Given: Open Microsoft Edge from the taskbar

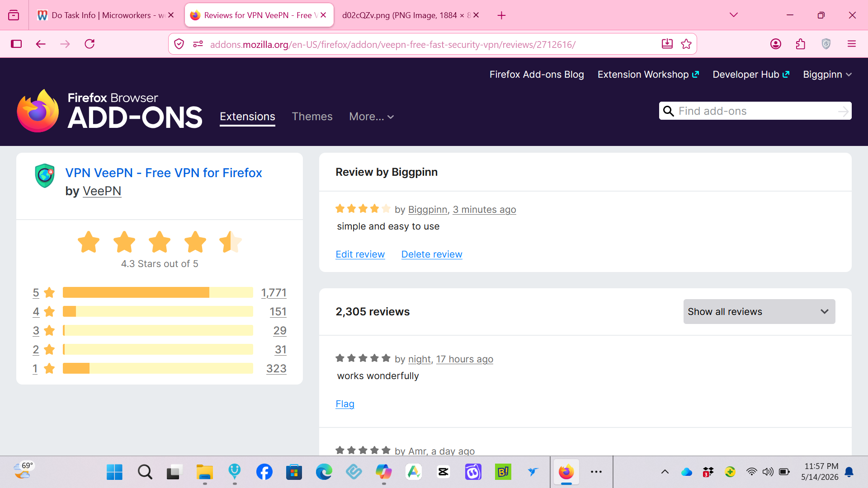Looking at the screenshot, I should [x=324, y=472].
